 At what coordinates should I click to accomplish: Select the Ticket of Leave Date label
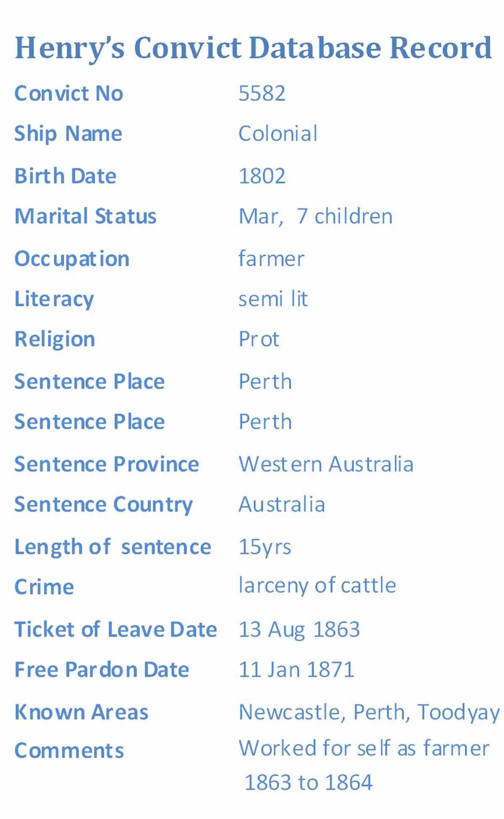115,630
